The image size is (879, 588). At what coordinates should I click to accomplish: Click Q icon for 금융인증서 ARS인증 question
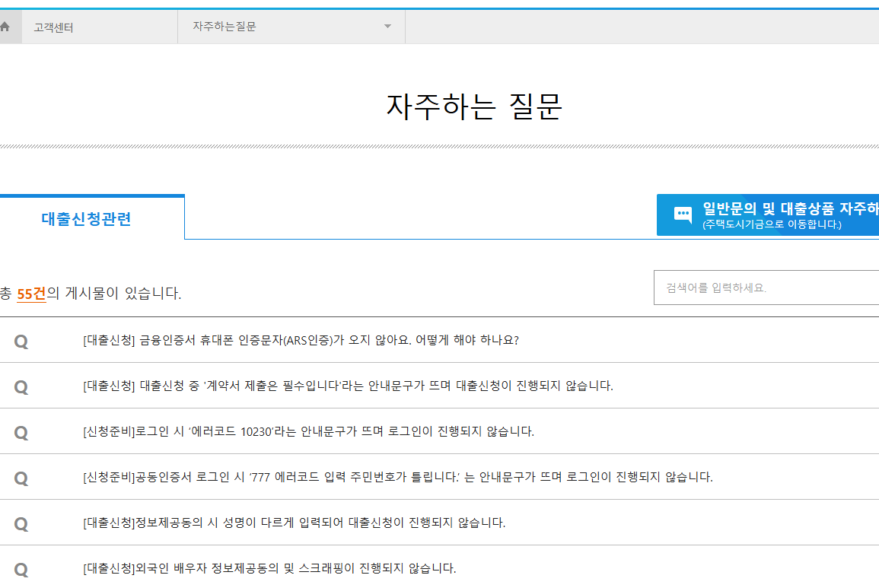click(x=21, y=342)
